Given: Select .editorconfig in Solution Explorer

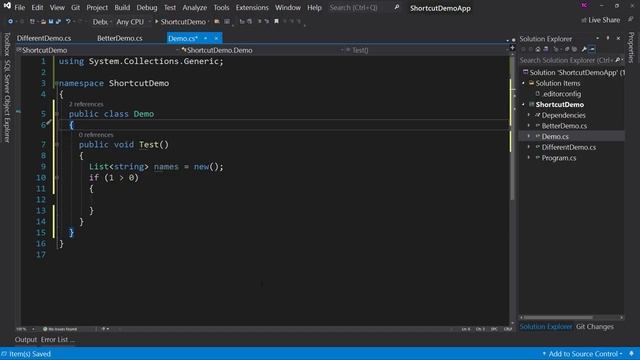Looking at the screenshot, I should [x=562, y=94].
